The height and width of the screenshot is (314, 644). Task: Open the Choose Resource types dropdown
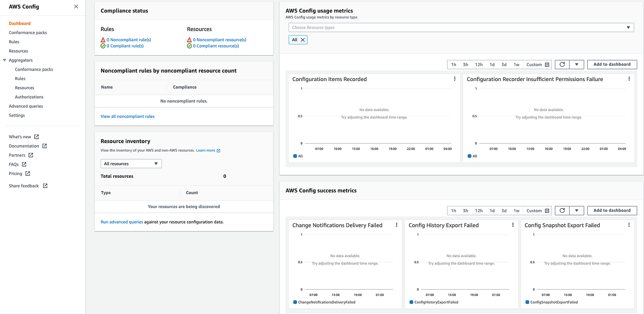(461, 27)
